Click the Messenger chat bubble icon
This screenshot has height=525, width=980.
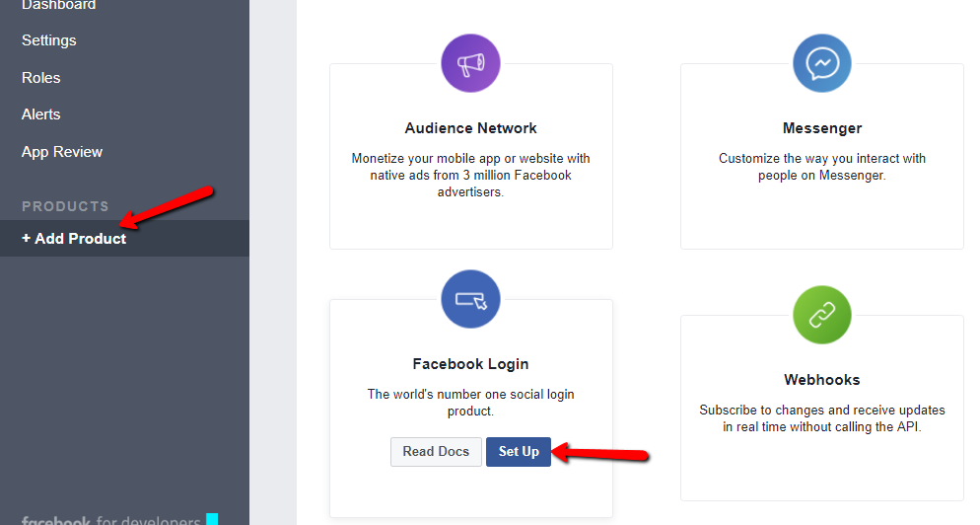point(822,63)
